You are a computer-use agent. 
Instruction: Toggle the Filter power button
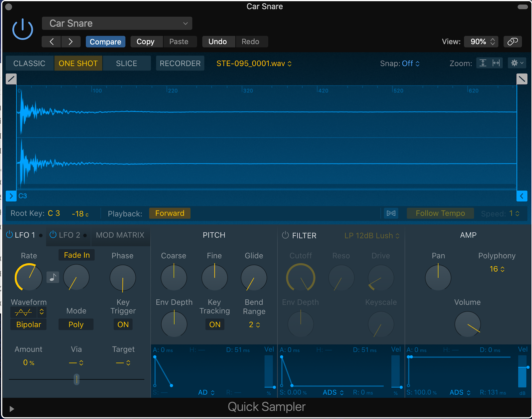pos(285,235)
